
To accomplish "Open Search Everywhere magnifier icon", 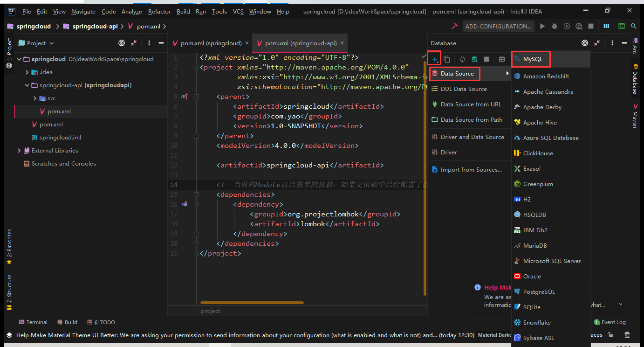I will (634, 26).
